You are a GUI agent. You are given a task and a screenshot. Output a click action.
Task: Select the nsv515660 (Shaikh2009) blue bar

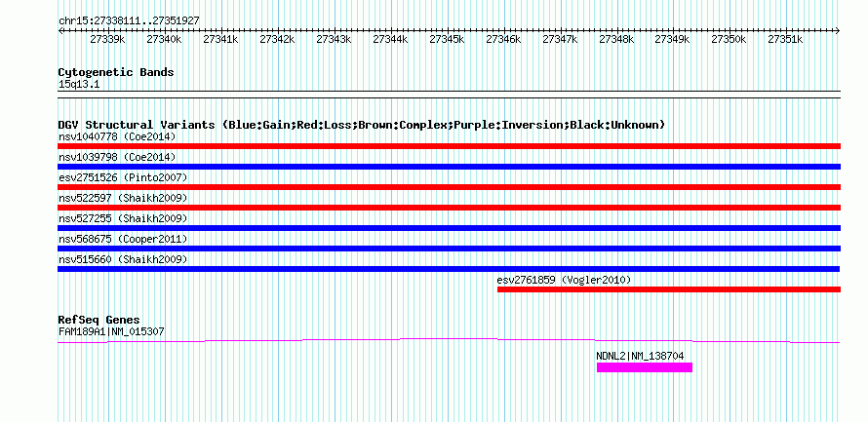point(449,269)
